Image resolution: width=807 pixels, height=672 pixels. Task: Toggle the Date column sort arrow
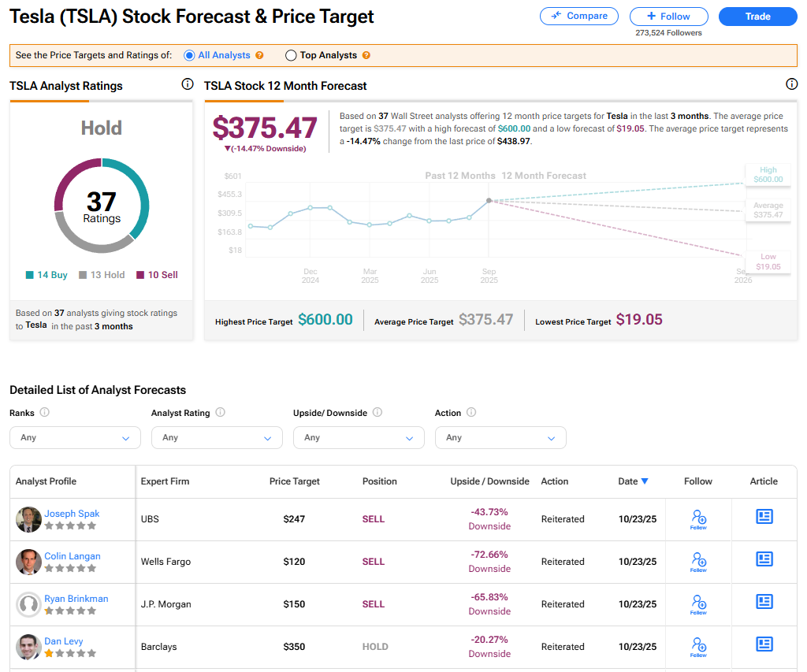pyautogui.click(x=645, y=481)
